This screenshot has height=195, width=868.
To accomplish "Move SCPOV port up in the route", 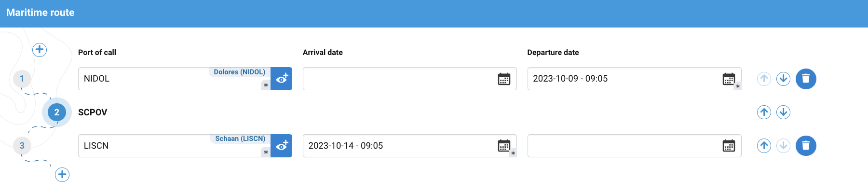I will click(x=764, y=112).
